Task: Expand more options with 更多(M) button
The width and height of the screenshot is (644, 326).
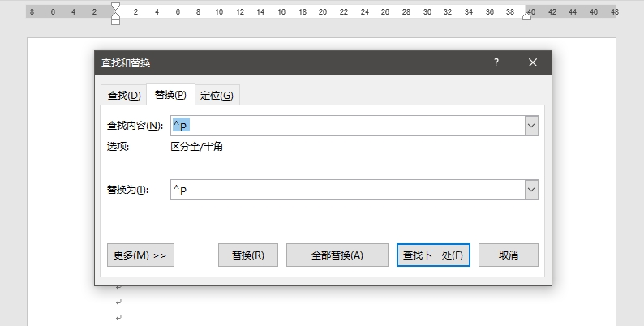Action: [x=140, y=255]
